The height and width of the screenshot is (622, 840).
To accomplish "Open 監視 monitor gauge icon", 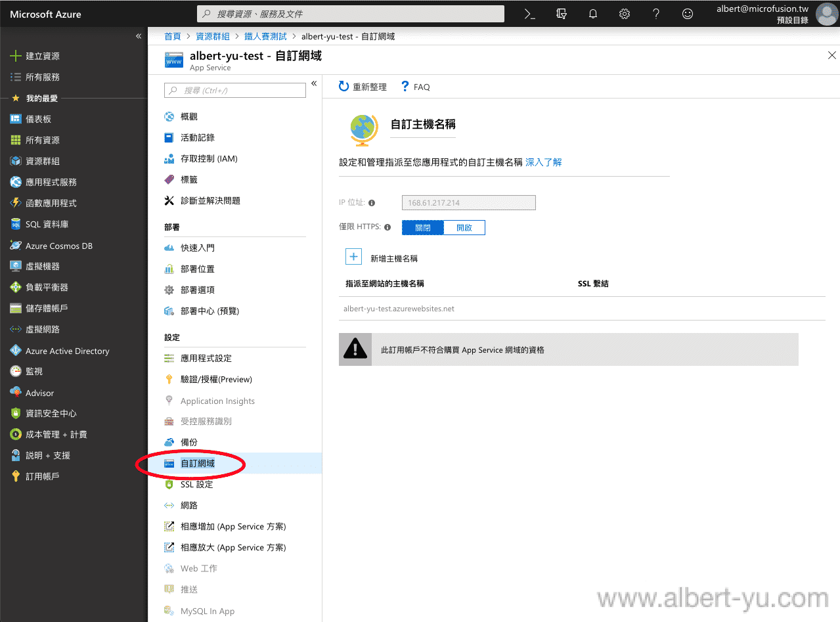I will tap(16, 371).
